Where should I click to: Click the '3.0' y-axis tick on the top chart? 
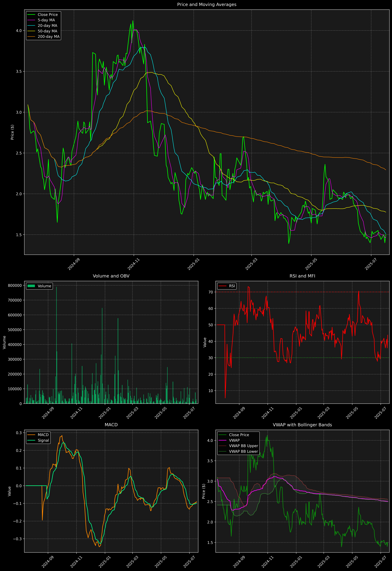pyautogui.click(x=19, y=112)
